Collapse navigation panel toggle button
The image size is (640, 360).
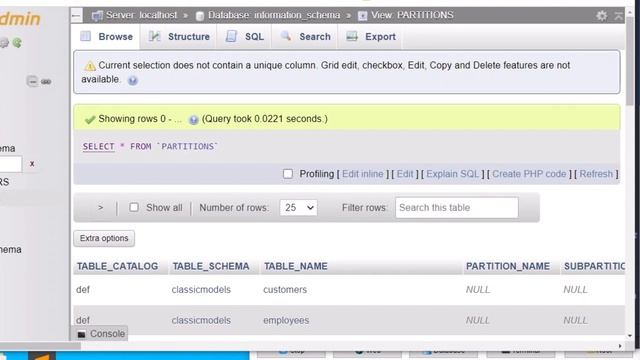(x=76, y=16)
